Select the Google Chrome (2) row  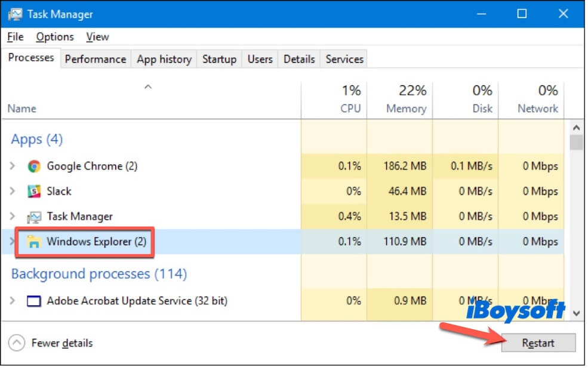(282, 166)
